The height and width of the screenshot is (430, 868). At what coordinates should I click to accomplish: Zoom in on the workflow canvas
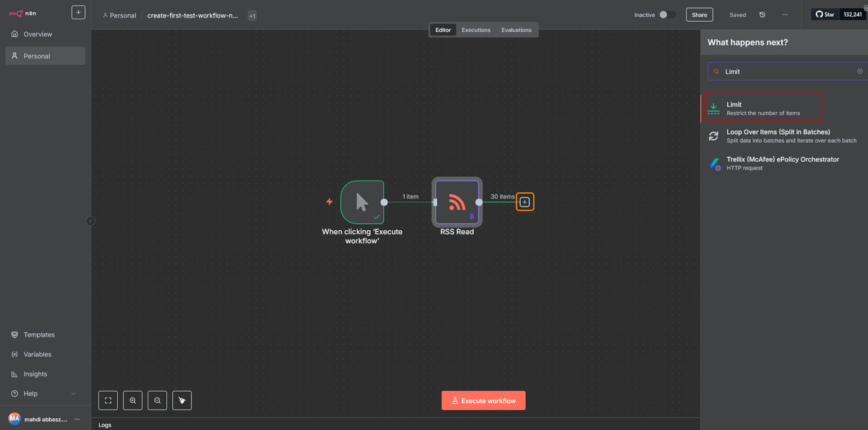pyautogui.click(x=133, y=400)
